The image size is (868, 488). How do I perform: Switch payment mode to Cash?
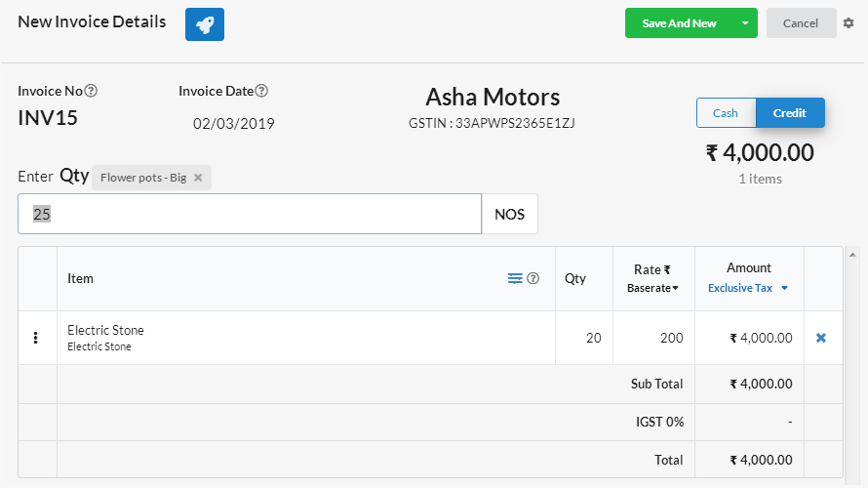[726, 113]
